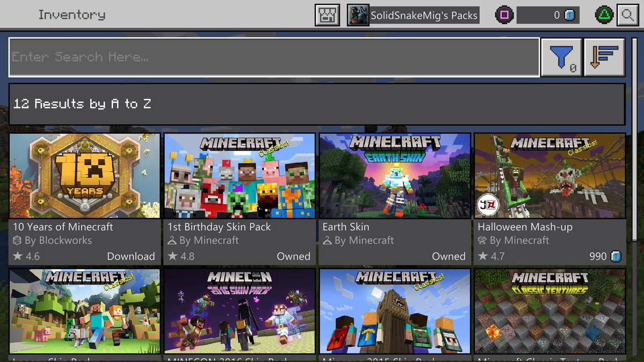This screenshot has height=362, width=644.
Task: Click the star icon next to 4.8
Action: point(173,256)
